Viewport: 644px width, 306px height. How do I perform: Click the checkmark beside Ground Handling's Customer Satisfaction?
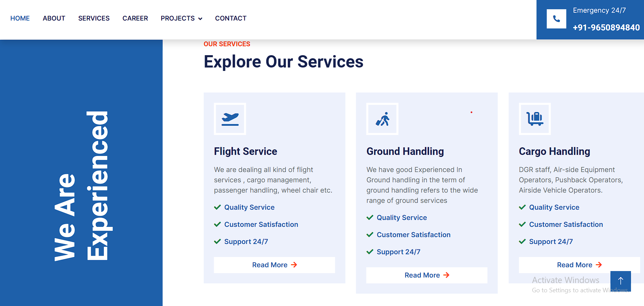click(x=370, y=235)
